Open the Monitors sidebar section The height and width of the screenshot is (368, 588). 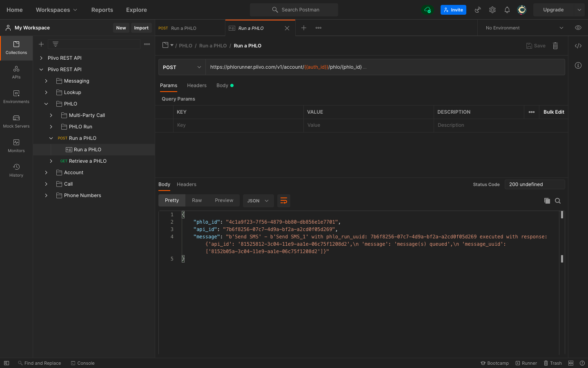coord(16,146)
